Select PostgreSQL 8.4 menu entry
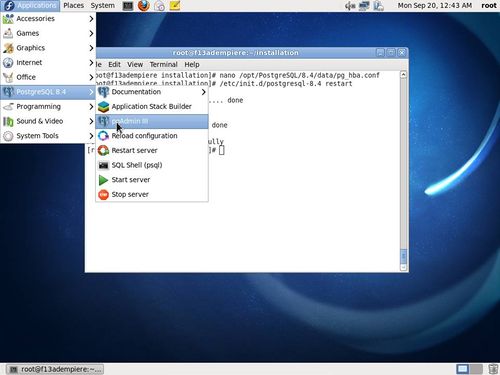500x375 pixels. pos(48,92)
